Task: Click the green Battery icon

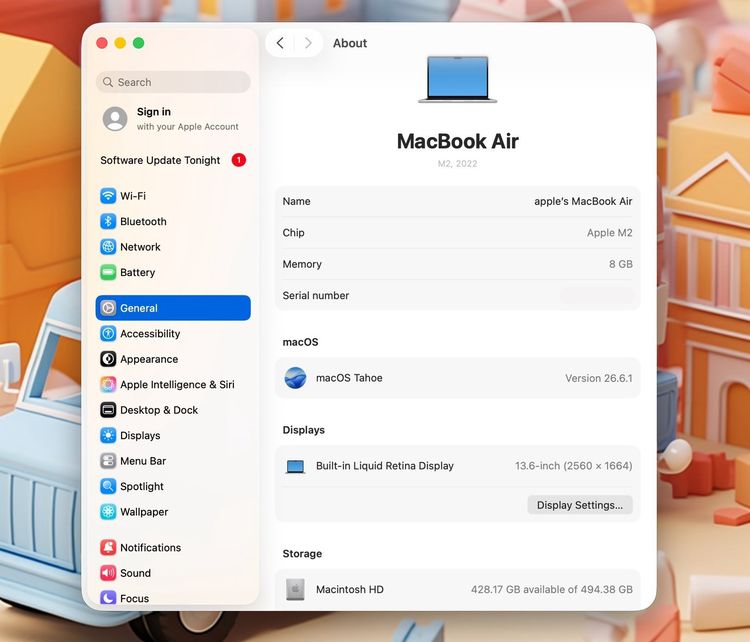Action: tap(108, 272)
